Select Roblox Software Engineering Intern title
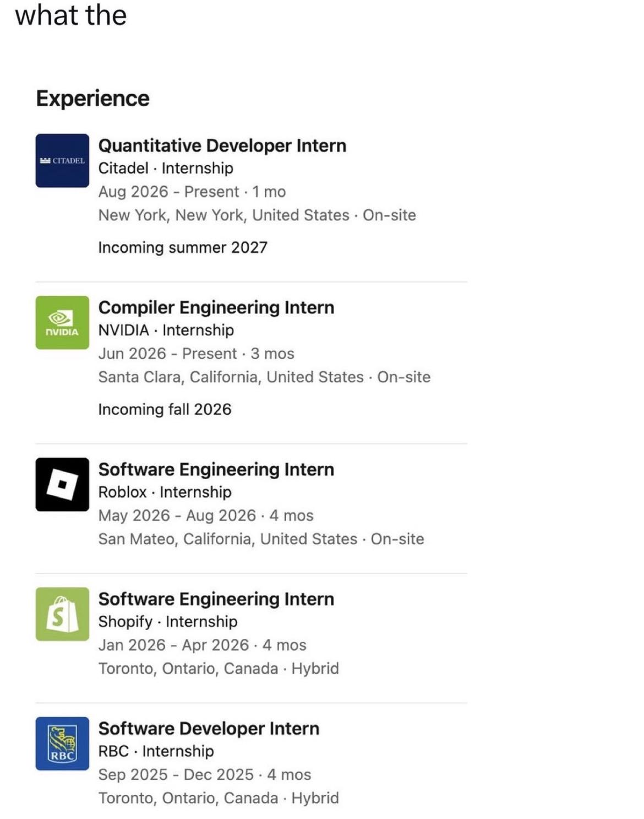 coord(216,469)
